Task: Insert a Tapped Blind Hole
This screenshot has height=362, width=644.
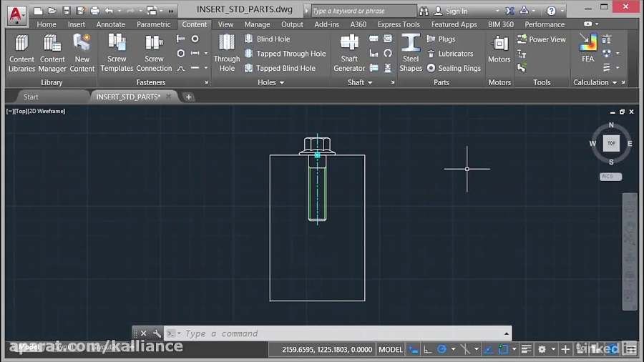Action: pos(280,68)
